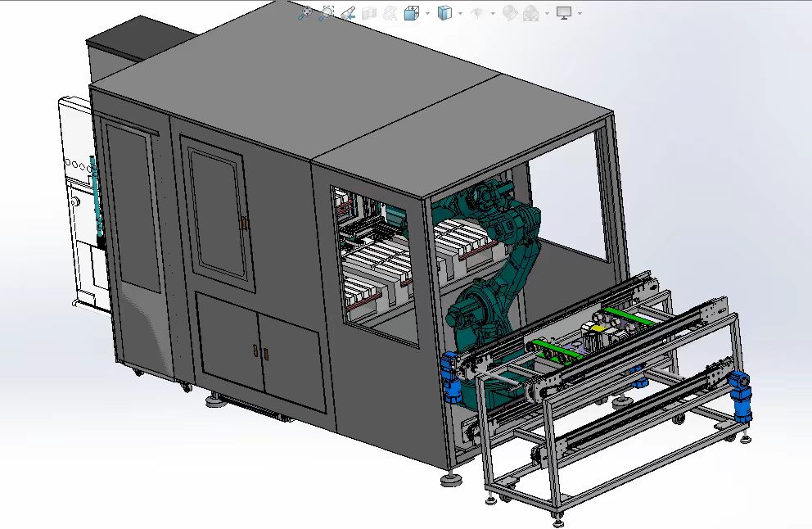
Task: Expand the View Orientation dropdown arrow
Action: pos(427,13)
